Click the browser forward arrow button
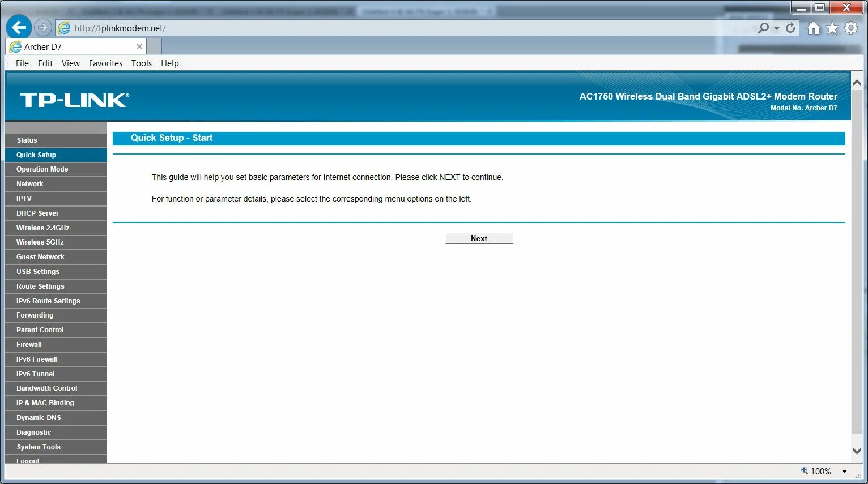Screen dimensions: 868x484 pyautogui.click(x=43, y=27)
